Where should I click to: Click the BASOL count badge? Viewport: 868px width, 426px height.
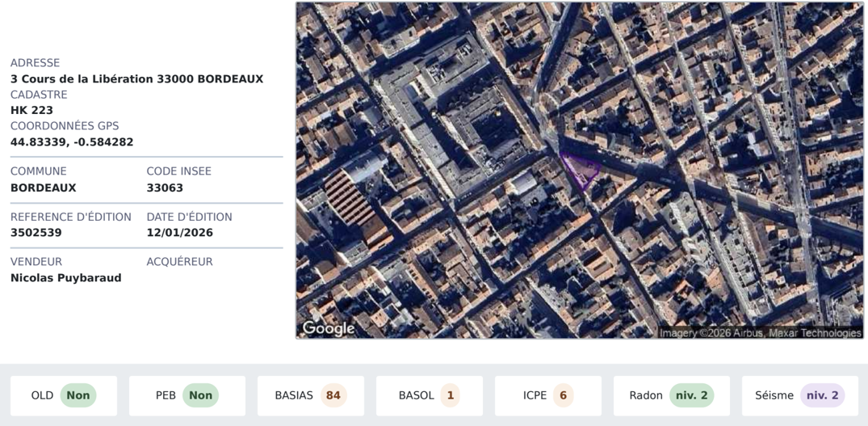click(x=450, y=395)
